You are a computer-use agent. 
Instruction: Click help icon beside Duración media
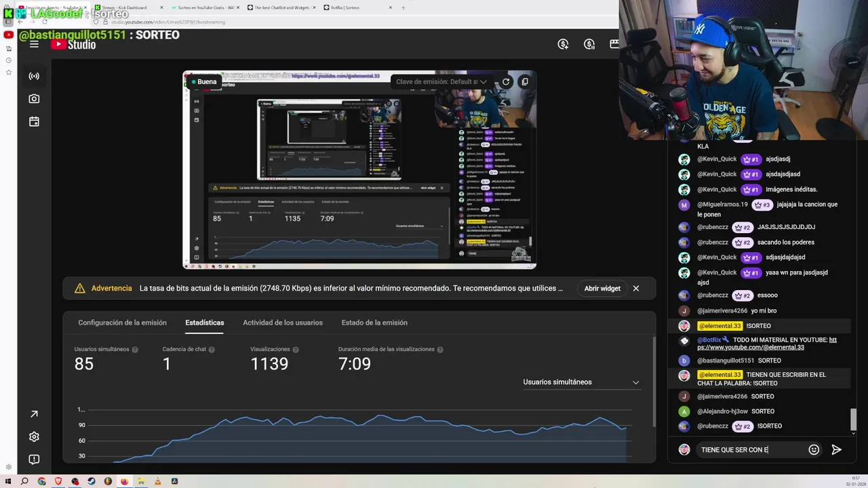(x=440, y=350)
